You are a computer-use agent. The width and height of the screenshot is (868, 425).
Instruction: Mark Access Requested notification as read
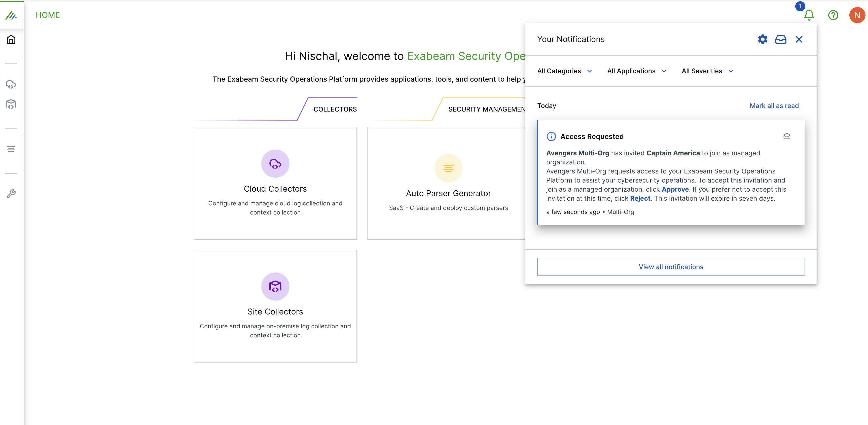pyautogui.click(x=787, y=136)
